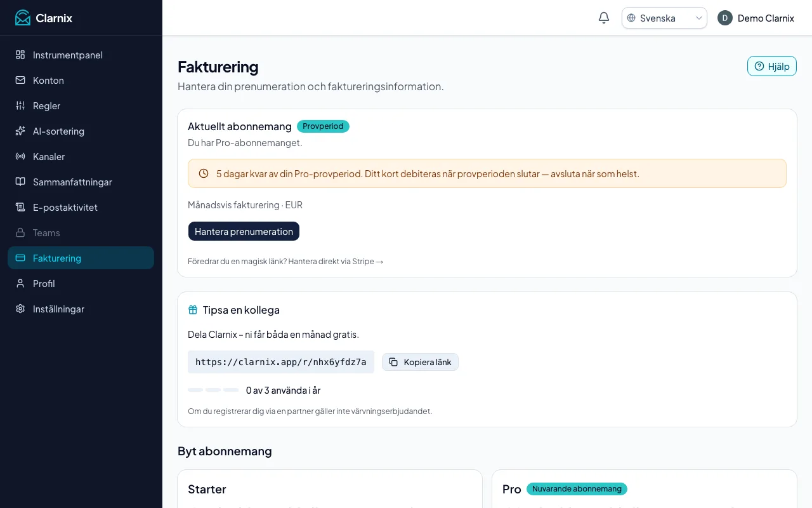
Task: Open Konton sidebar item
Action: coord(81,80)
